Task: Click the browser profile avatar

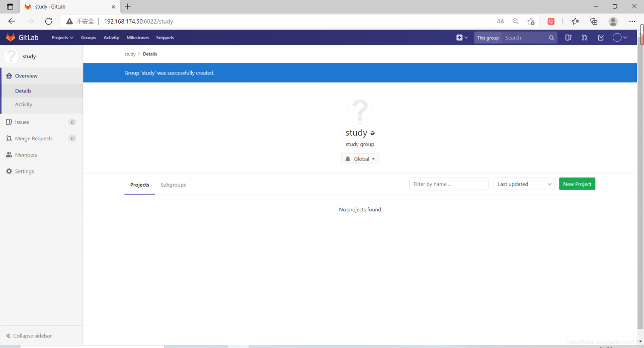Action: pyautogui.click(x=613, y=21)
